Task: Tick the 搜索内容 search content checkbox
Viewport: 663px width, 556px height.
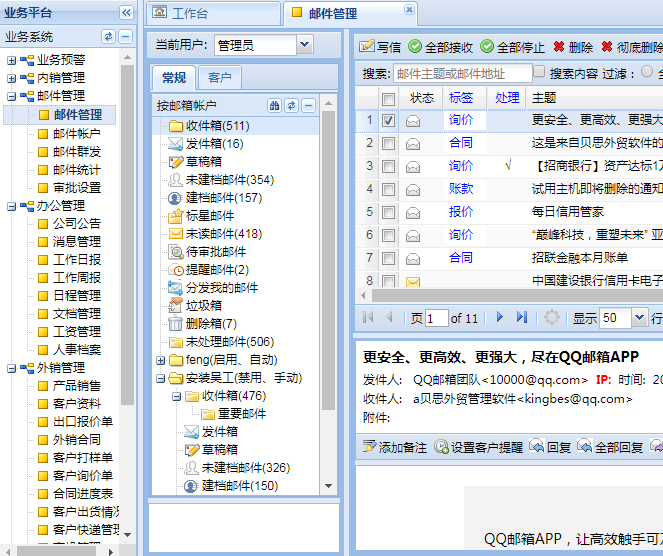Action: point(540,73)
